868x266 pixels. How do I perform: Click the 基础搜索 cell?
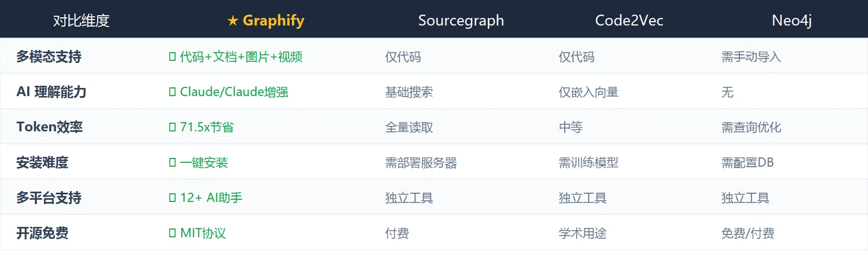click(x=409, y=92)
